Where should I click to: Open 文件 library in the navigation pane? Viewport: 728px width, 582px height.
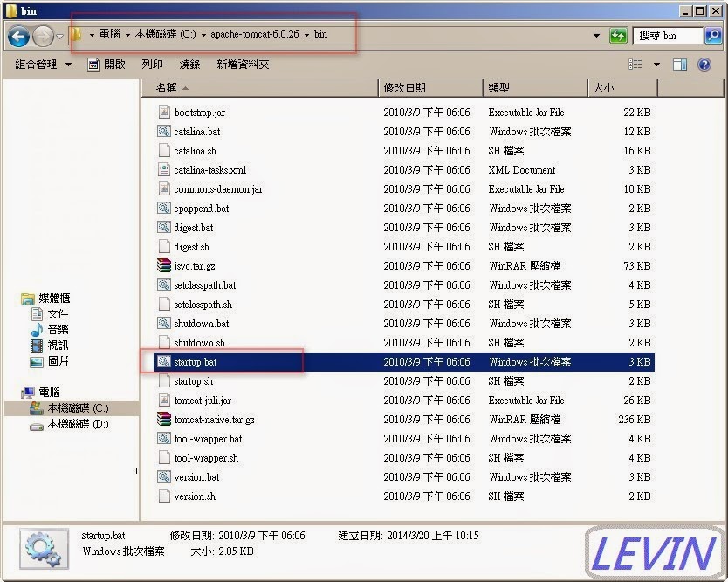58,314
